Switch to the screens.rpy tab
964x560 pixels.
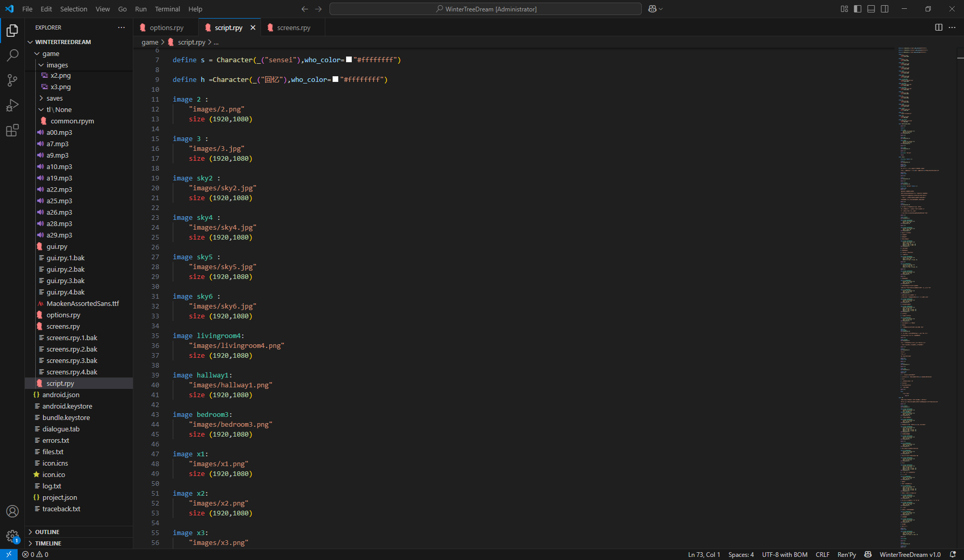[293, 28]
